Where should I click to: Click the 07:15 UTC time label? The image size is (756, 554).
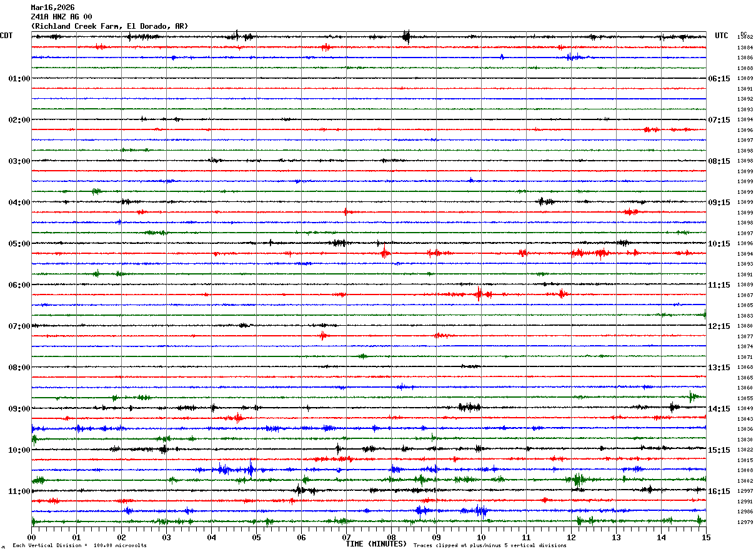coord(719,120)
